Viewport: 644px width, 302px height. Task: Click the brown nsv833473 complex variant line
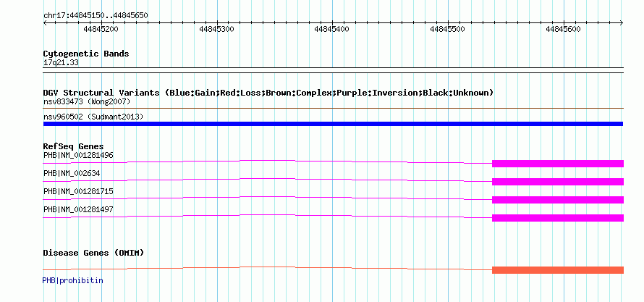click(x=333, y=109)
